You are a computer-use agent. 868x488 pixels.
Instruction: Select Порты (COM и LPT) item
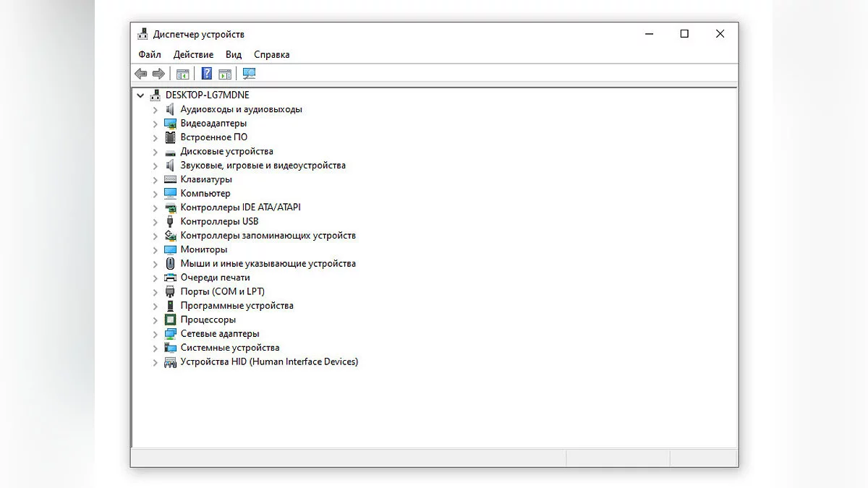[x=222, y=292]
